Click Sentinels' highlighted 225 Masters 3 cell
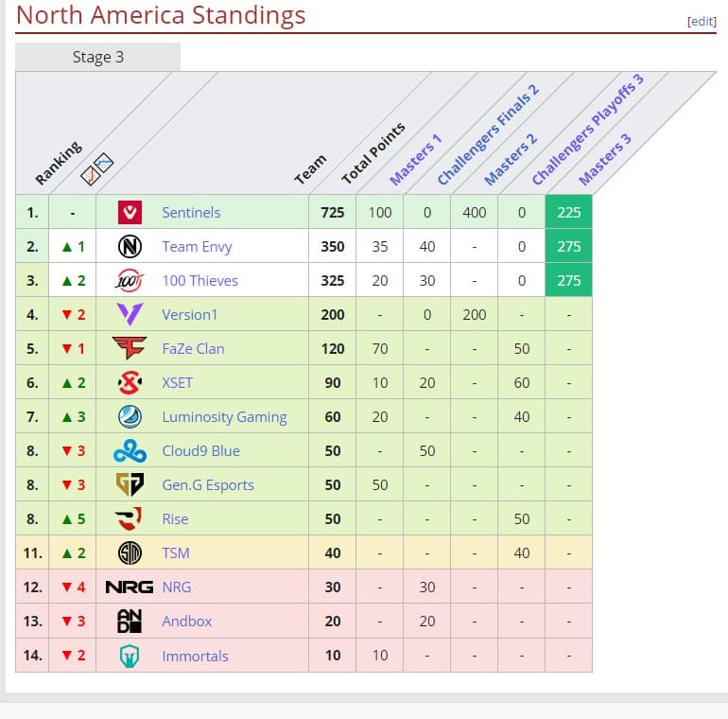 pyautogui.click(x=568, y=212)
